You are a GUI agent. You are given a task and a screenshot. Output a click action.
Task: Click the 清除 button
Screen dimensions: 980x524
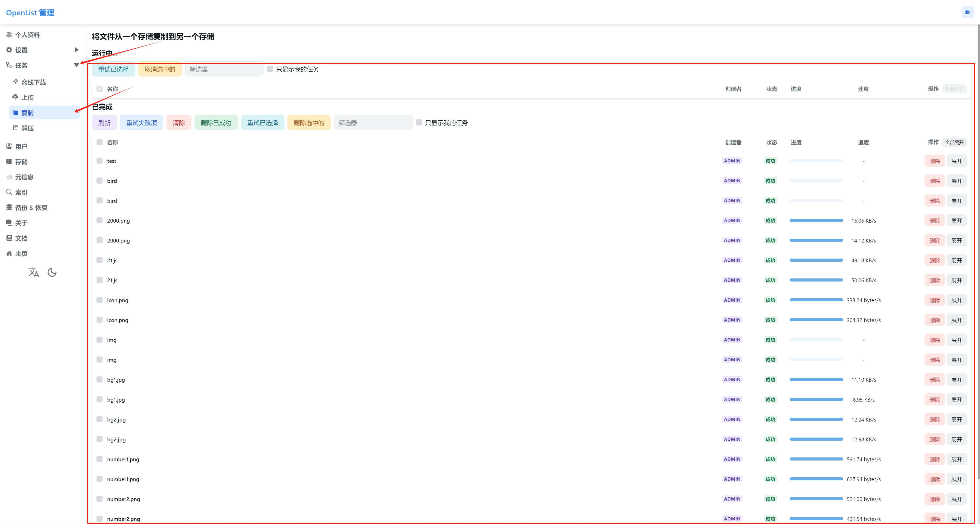point(179,123)
